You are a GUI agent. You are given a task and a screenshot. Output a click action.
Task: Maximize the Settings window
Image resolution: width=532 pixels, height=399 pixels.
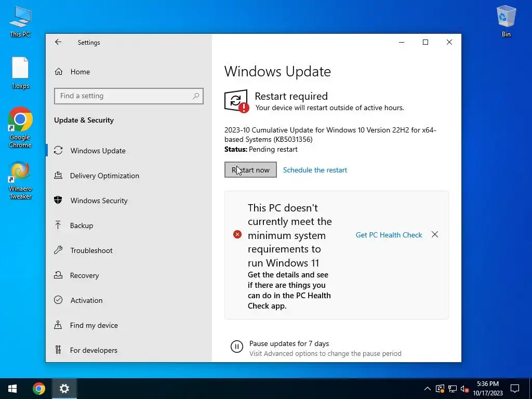pyautogui.click(x=425, y=42)
